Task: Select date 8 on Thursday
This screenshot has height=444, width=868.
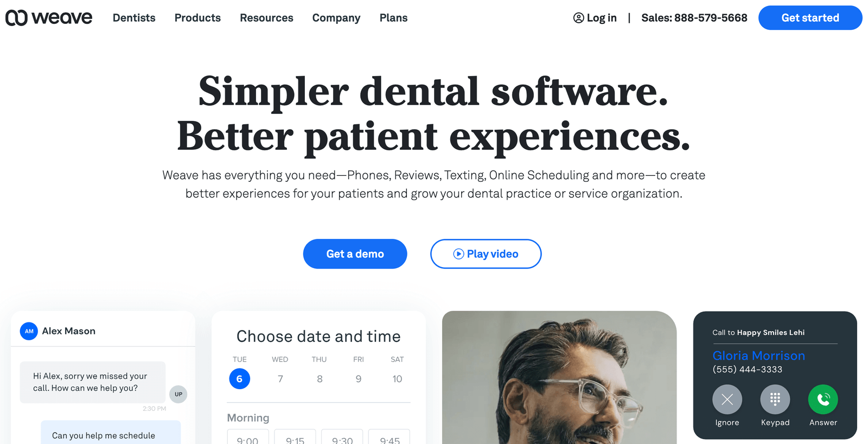Action: (x=320, y=379)
